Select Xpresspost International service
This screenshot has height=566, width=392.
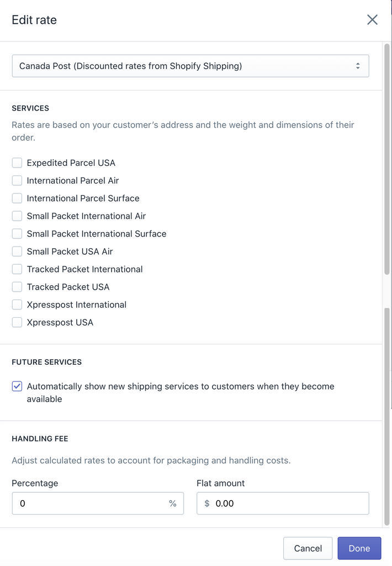[x=17, y=304]
